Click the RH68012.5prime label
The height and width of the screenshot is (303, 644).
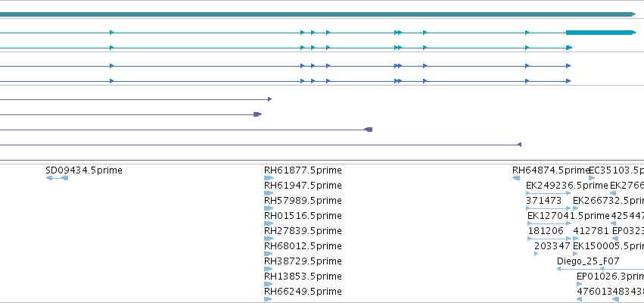[303, 246]
